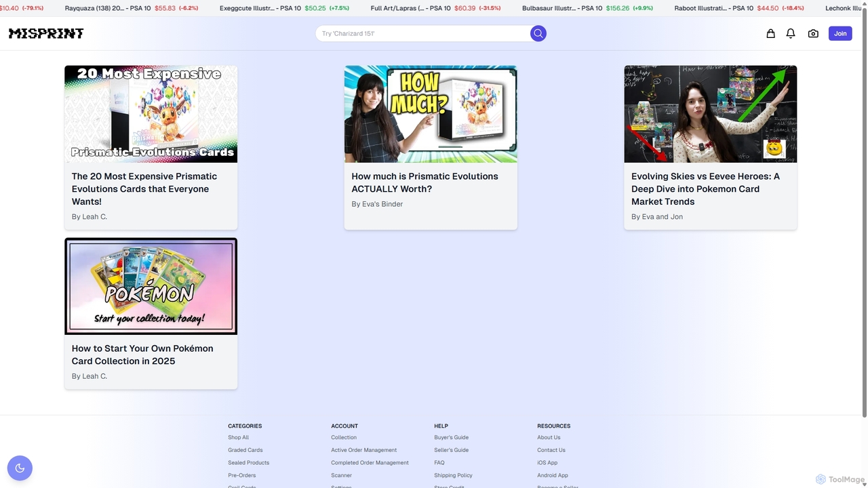Click the Join button
Screen dimensions: 868x488
[x=840, y=33]
